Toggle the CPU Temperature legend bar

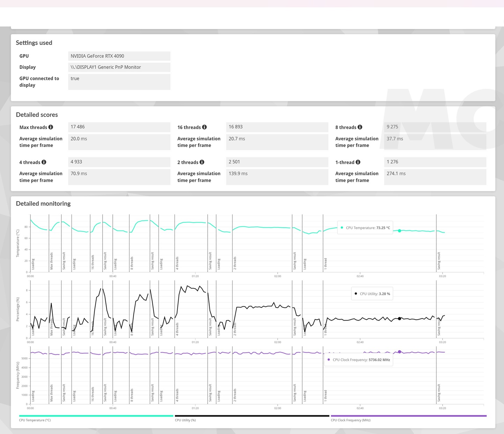96,416
